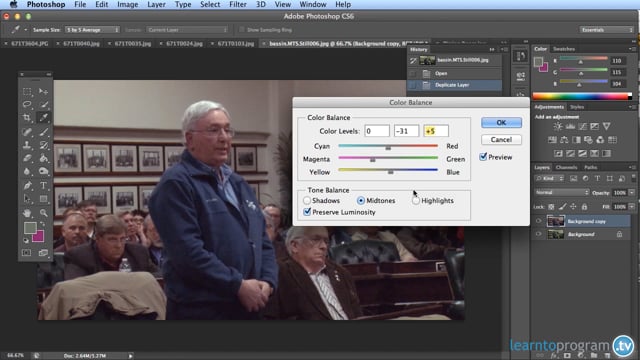Toggle the Preview checkbox
This screenshot has height=360, width=640.
(x=483, y=157)
